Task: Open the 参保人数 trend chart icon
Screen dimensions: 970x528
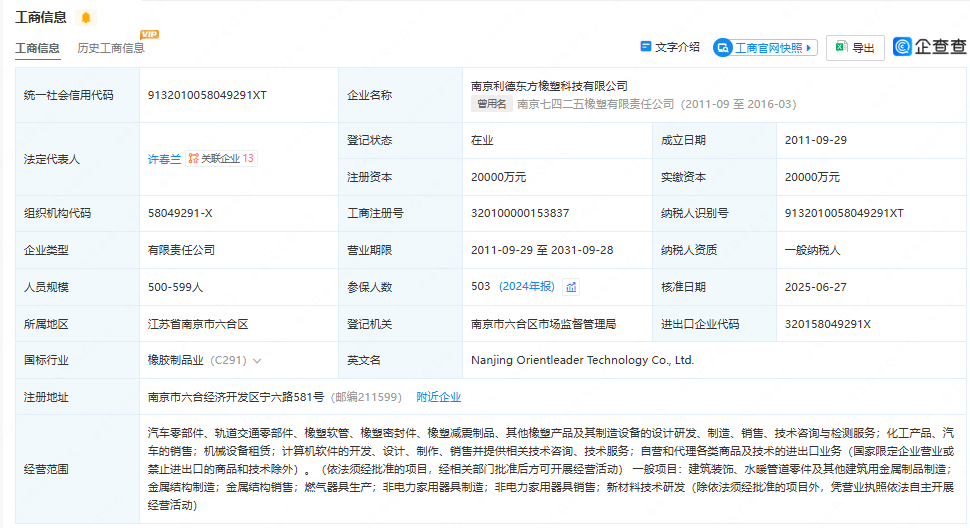Action: click(x=571, y=287)
